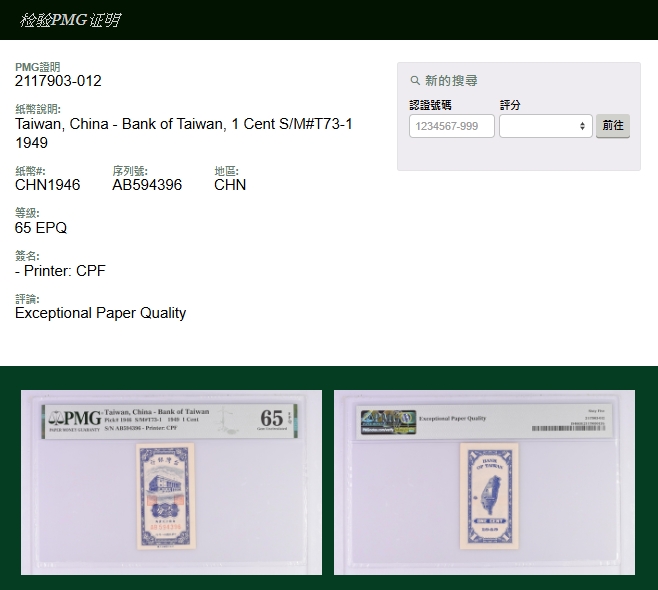
Task: Click the year 1949 in description
Action: pyautogui.click(x=31, y=143)
